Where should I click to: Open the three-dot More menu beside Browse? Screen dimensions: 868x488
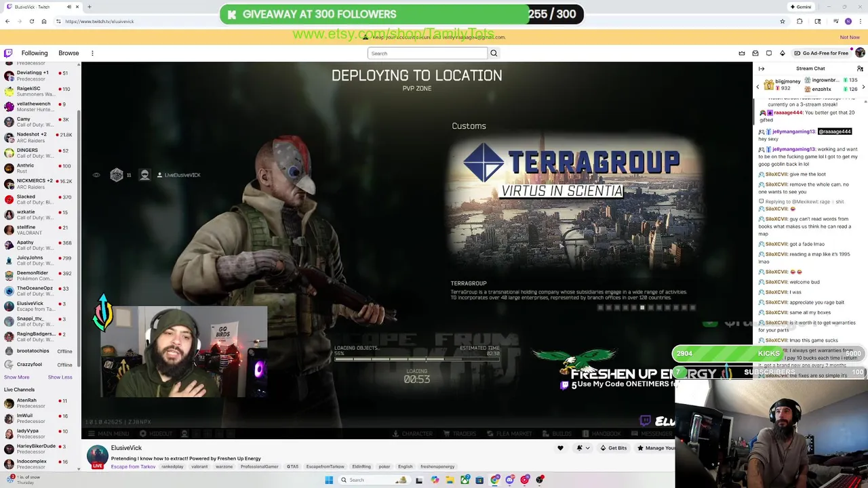coord(92,53)
